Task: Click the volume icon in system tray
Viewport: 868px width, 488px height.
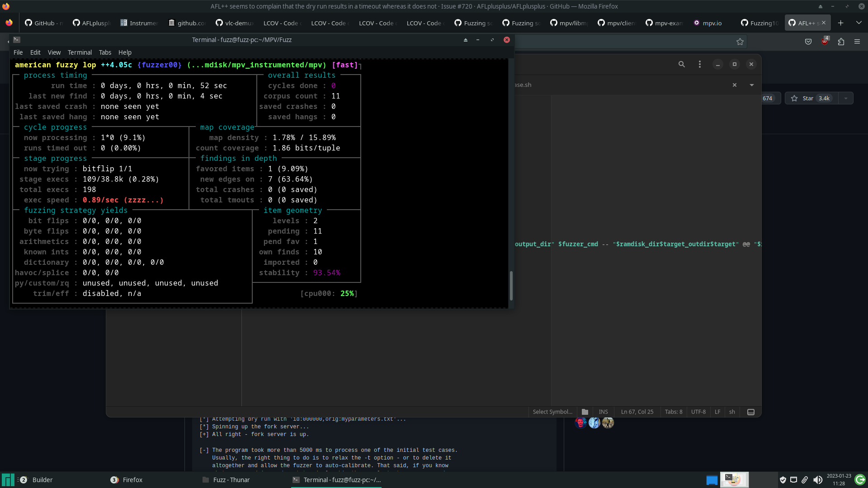Action: tap(817, 480)
